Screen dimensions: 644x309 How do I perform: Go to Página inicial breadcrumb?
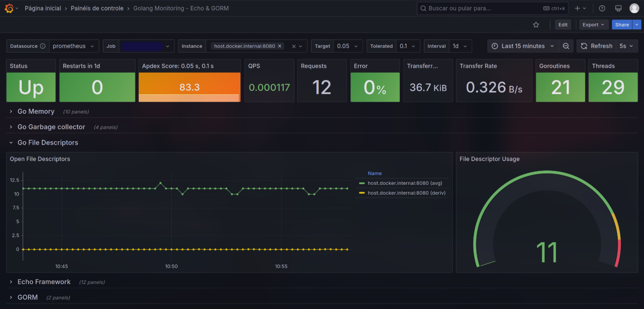[43, 8]
